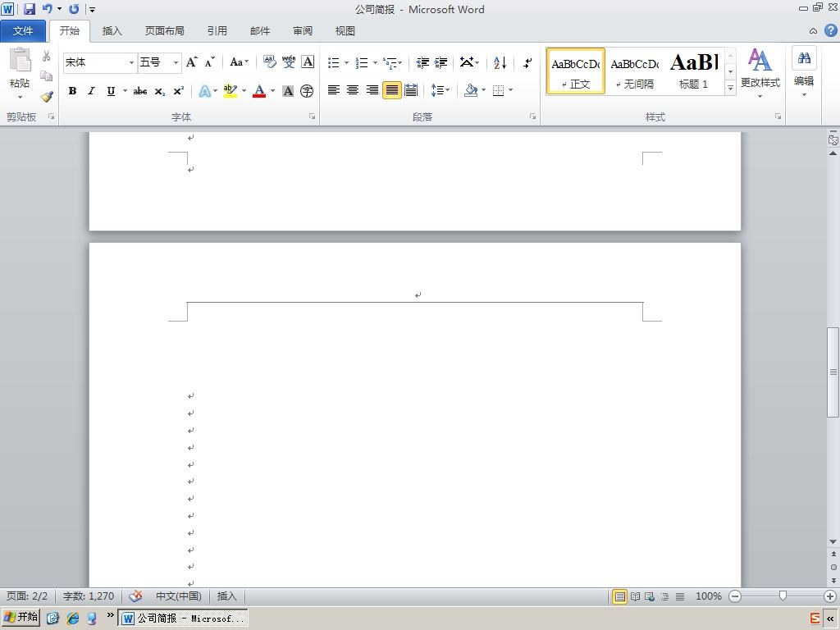Viewport: 840px width, 630px height.
Task: Save the document from the quick access toolbar
Action: coord(29,9)
